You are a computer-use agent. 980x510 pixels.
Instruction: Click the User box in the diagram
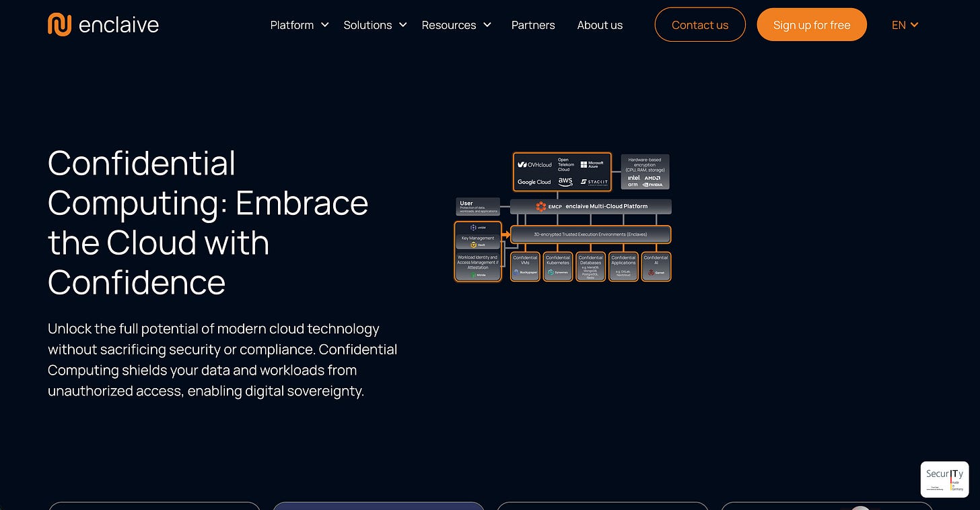click(478, 207)
